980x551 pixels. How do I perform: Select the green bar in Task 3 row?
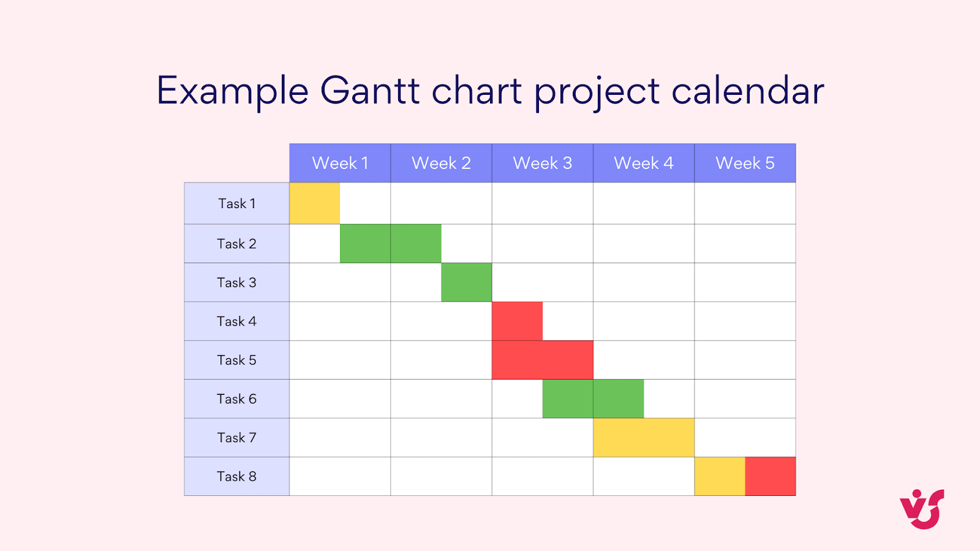point(466,282)
